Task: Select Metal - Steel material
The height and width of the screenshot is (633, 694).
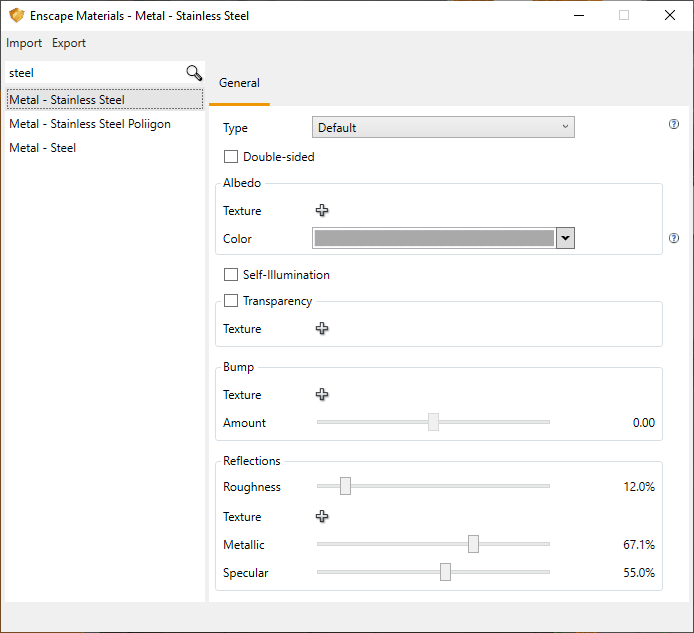Action: 105,148
